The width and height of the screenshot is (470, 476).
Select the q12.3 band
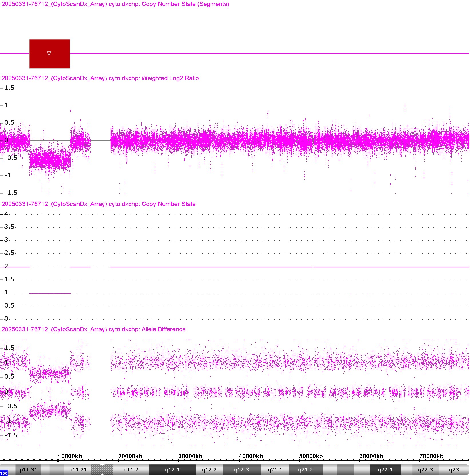tap(241, 470)
